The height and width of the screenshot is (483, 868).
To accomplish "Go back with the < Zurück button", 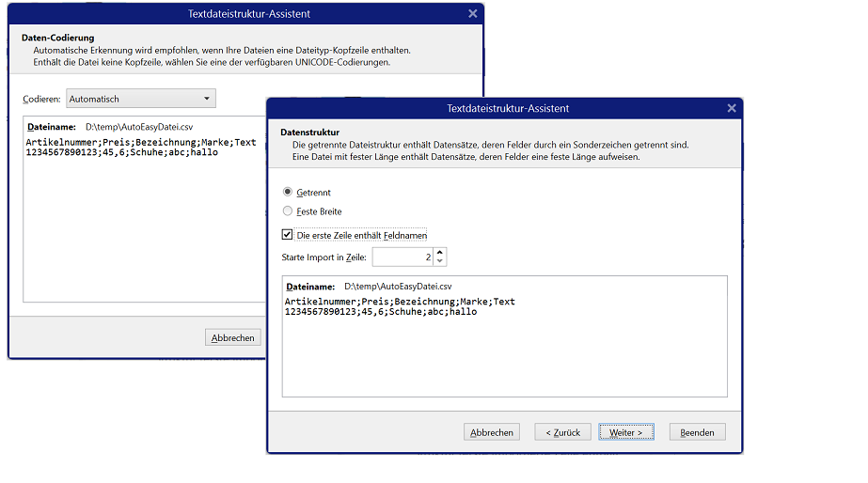I will click(x=563, y=432).
